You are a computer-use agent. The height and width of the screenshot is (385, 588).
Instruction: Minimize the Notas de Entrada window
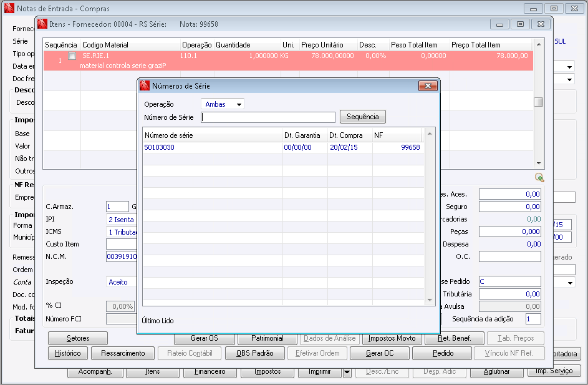click(533, 8)
